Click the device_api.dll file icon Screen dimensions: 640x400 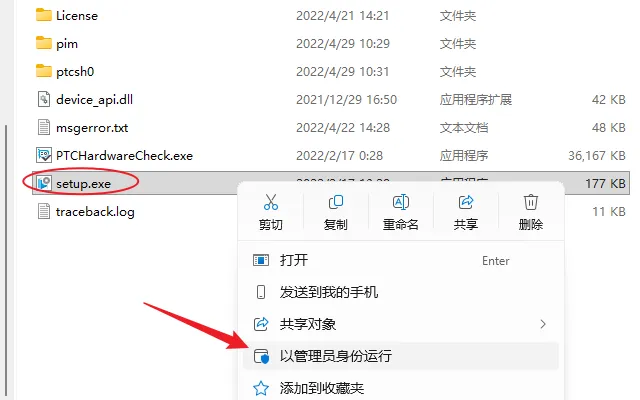(44, 99)
